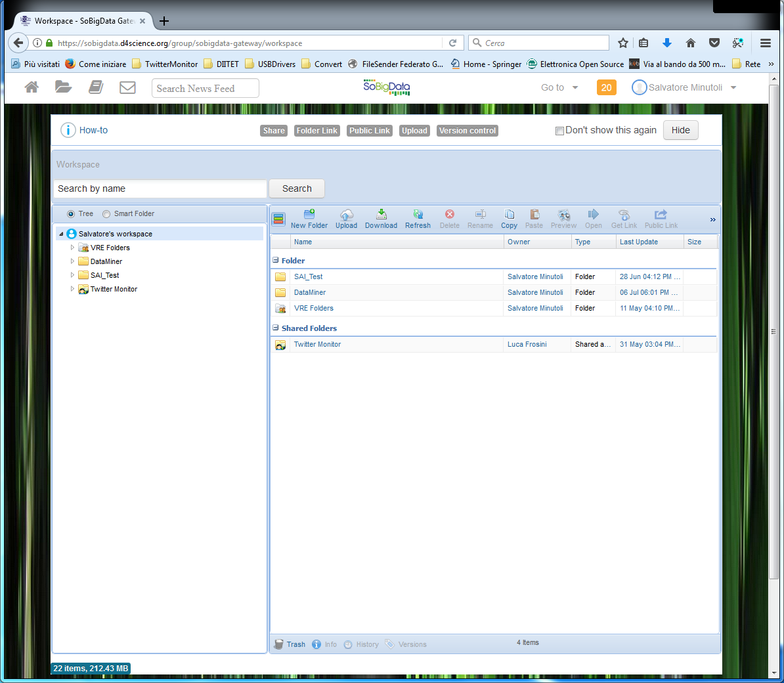This screenshot has width=784, height=683.
Task: Click the Search by name field
Action: click(x=160, y=188)
